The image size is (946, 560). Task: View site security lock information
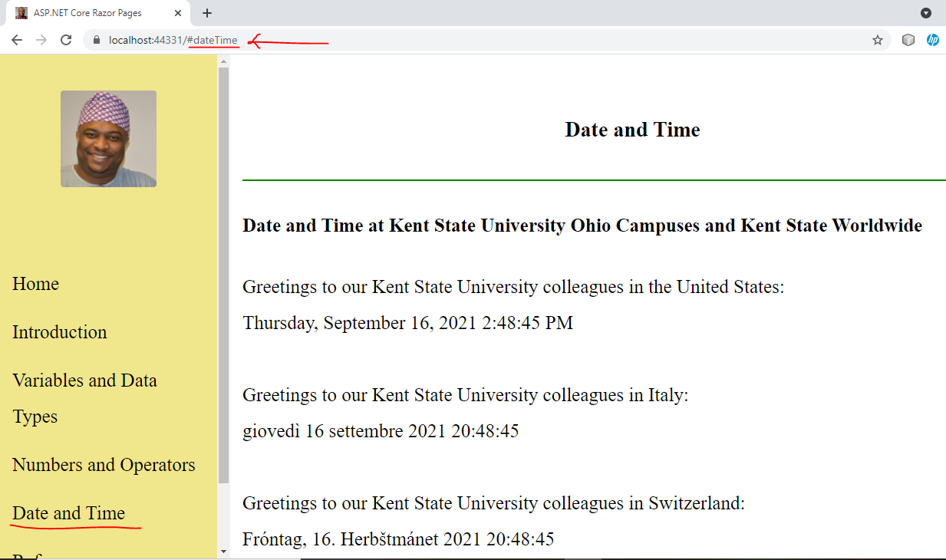[96, 40]
